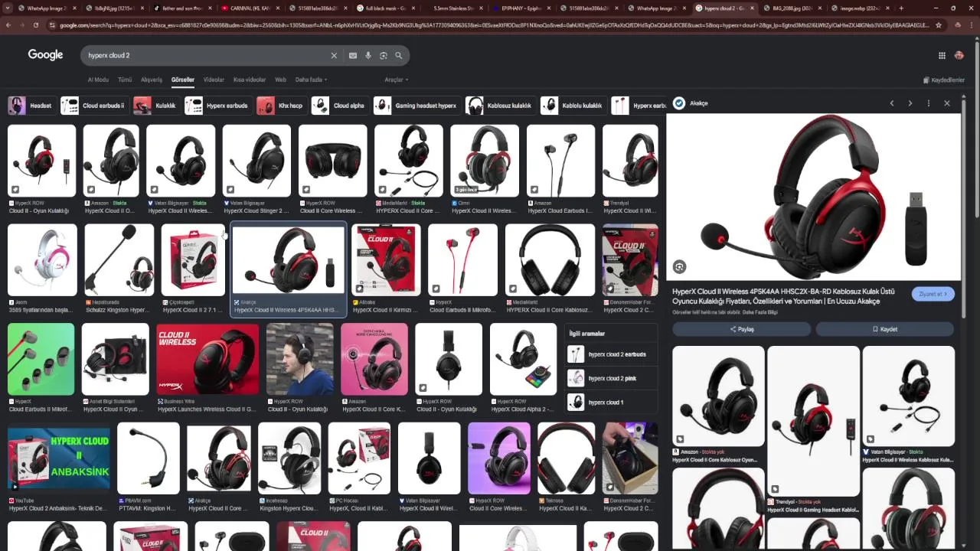Screen dimensions: 980x551
Task: Open 'Daha Fazla Bilgi' copyright link
Action: pyautogui.click(x=760, y=312)
